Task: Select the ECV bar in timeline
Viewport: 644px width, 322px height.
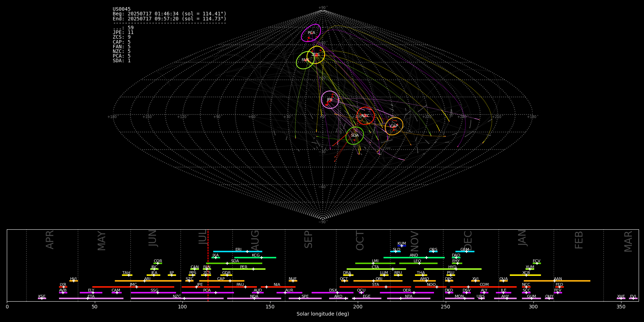Action: coord(537,263)
